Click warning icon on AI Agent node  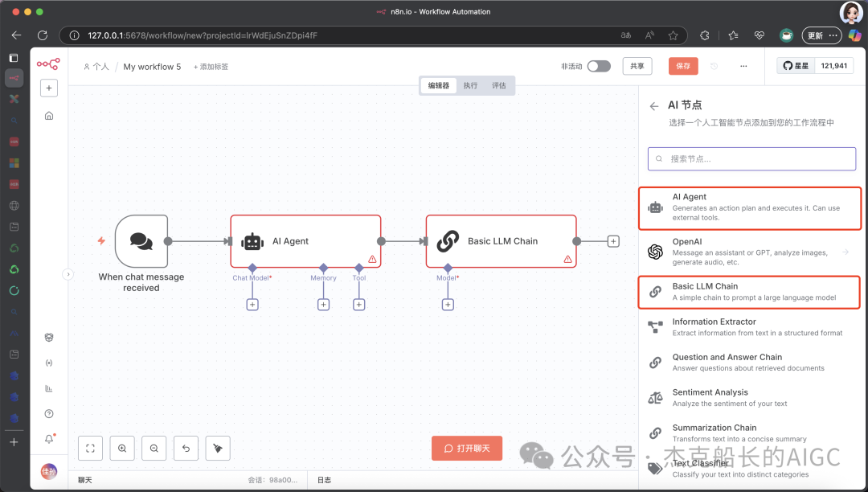372,259
